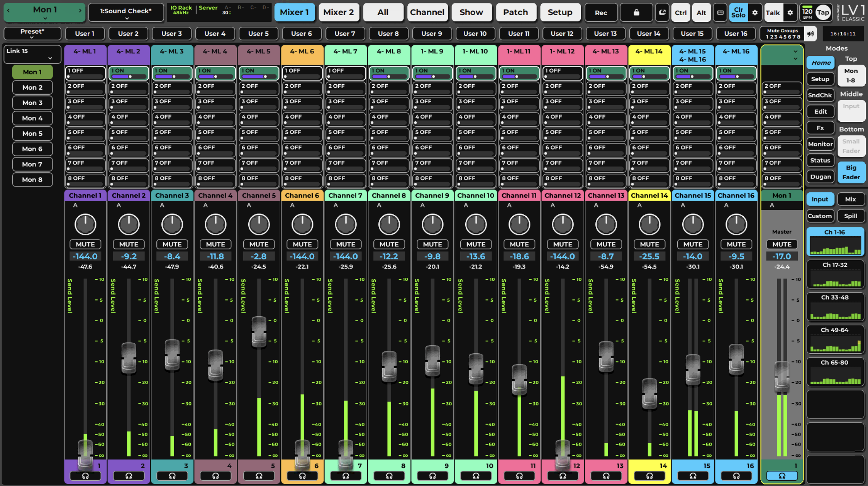Image resolution: width=868 pixels, height=486 pixels.
Task: Click the lock/unlock icon button
Action: point(636,13)
